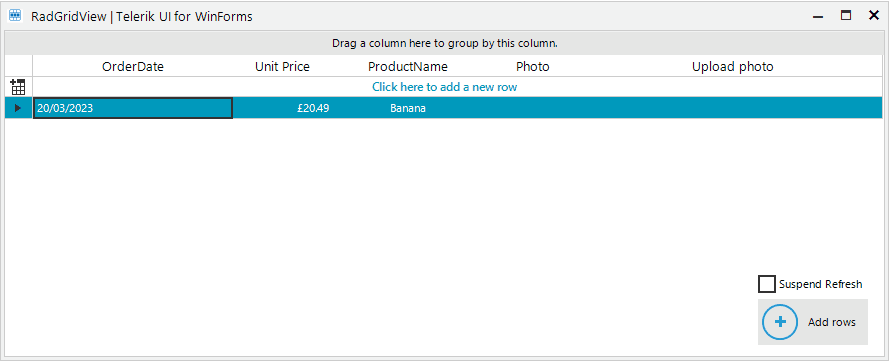Viewport: 890px width, 363px height.
Task: Click the current row arrow indicator
Action: coord(18,108)
